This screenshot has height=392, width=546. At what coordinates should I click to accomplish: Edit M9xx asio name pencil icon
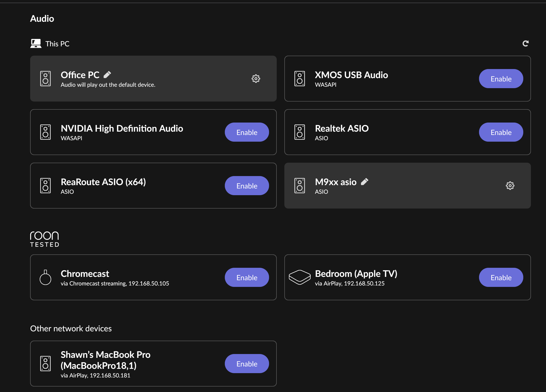coord(364,182)
